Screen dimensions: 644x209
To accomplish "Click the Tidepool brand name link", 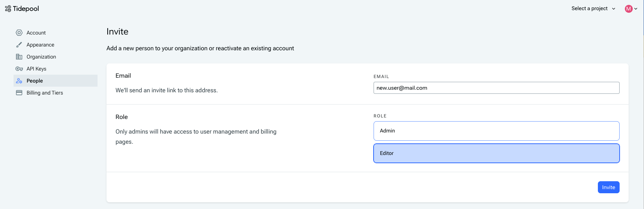I will click(26, 9).
